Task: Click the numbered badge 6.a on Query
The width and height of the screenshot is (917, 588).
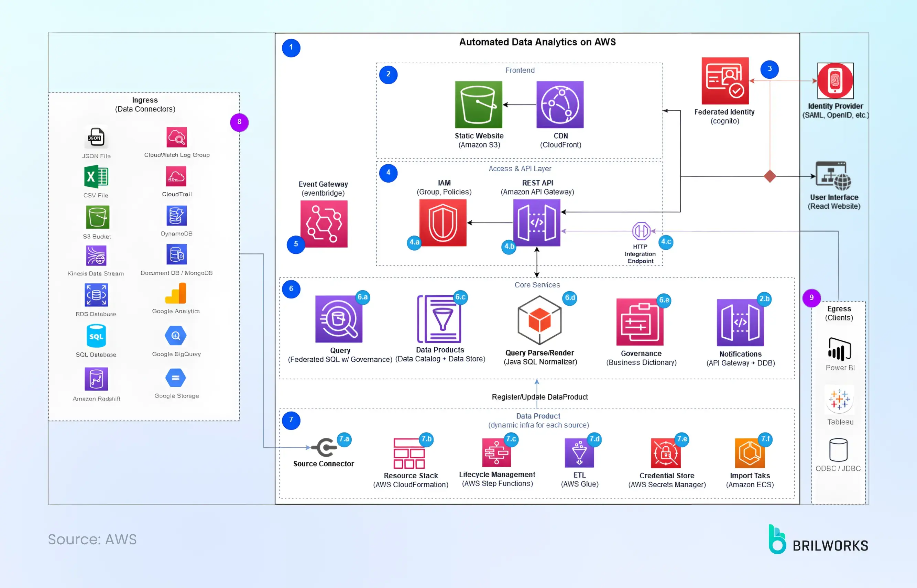Action: point(362,298)
